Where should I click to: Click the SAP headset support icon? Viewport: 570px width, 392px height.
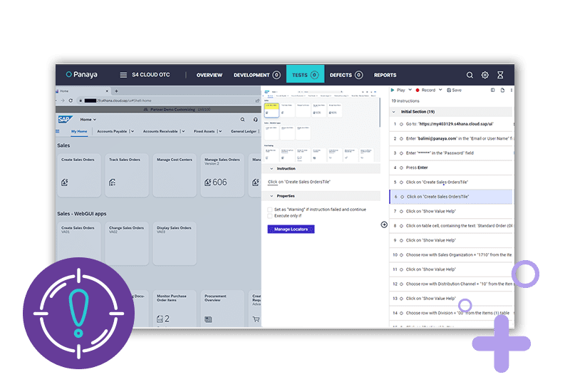[x=256, y=119]
